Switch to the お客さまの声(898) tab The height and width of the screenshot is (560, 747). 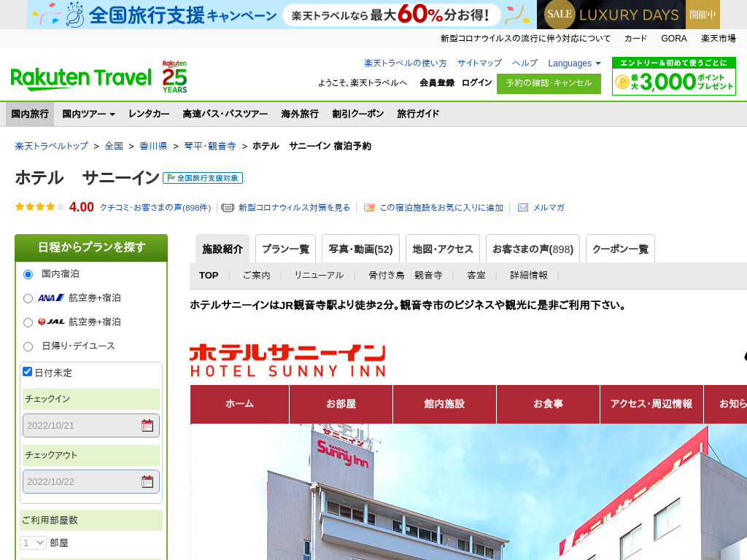coord(533,249)
